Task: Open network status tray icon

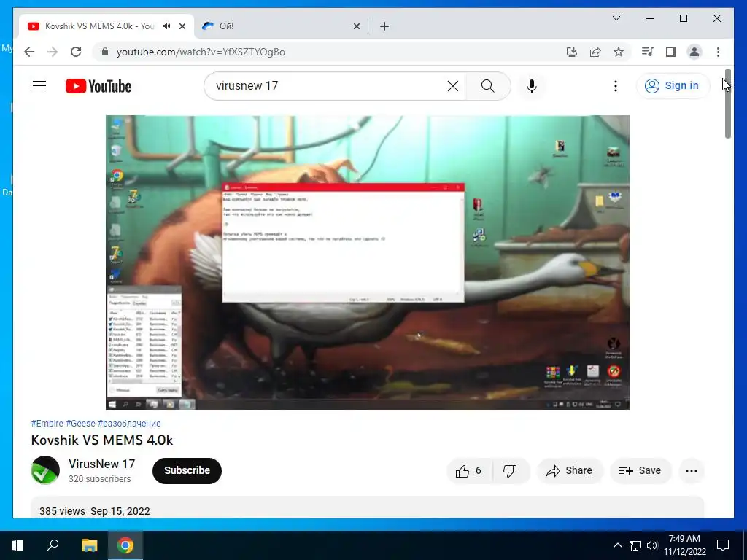Action: (x=635, y=545)
